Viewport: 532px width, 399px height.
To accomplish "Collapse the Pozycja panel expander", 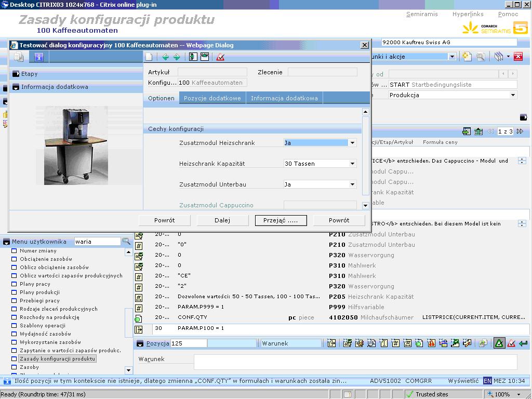I will [x=140, y=343].
